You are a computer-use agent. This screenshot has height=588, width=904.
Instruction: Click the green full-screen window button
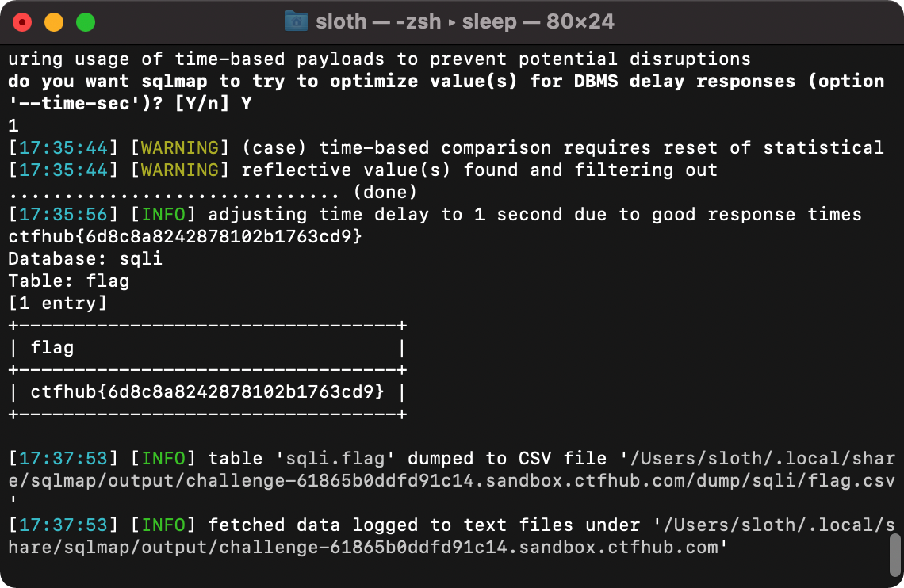coord(85,22)
